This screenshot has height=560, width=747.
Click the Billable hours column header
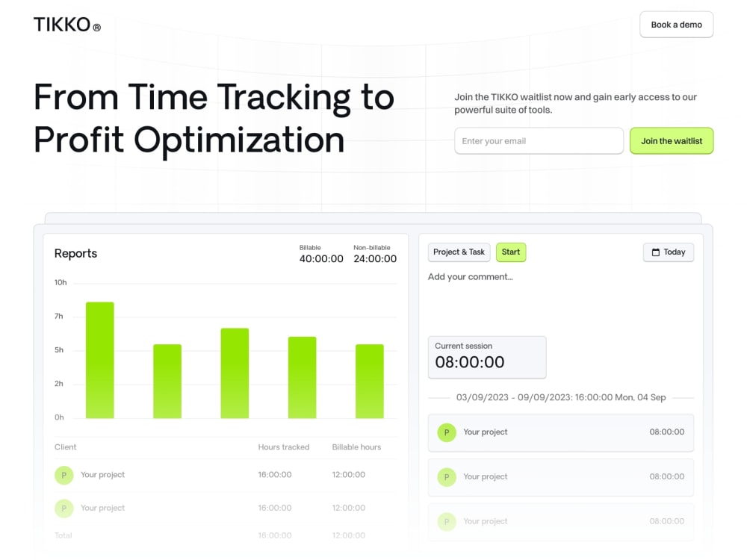356,447
